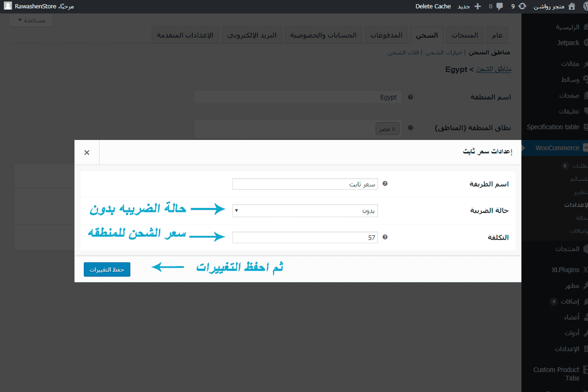The image size is (588, 392).
Task: Click the plus جديد icon in admin bar
Action: (x=478, y=6)
